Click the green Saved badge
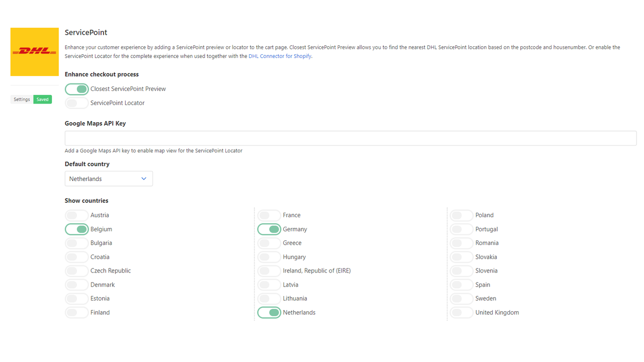644x362 pixels. [x=42, y=99]
